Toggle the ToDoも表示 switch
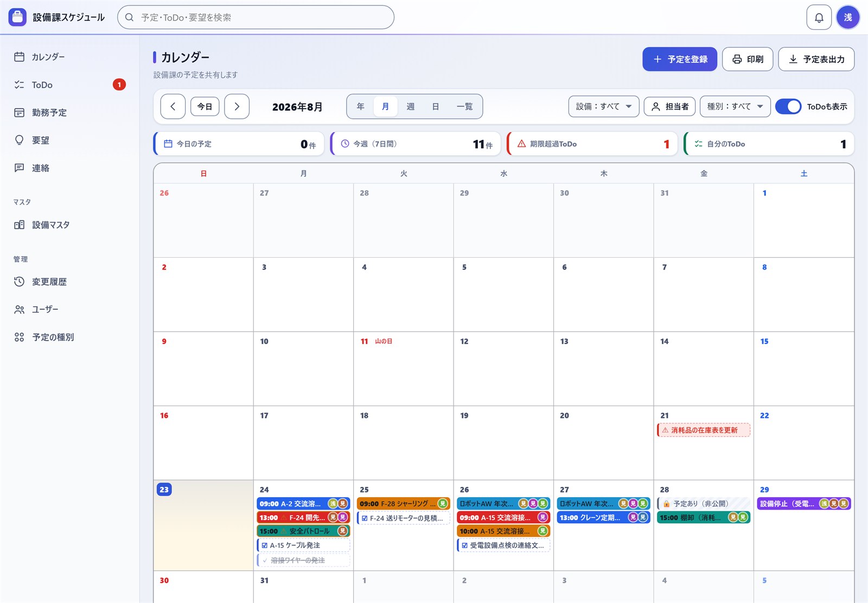The width and height of the screenshot is (868, 603). point(788,106)
